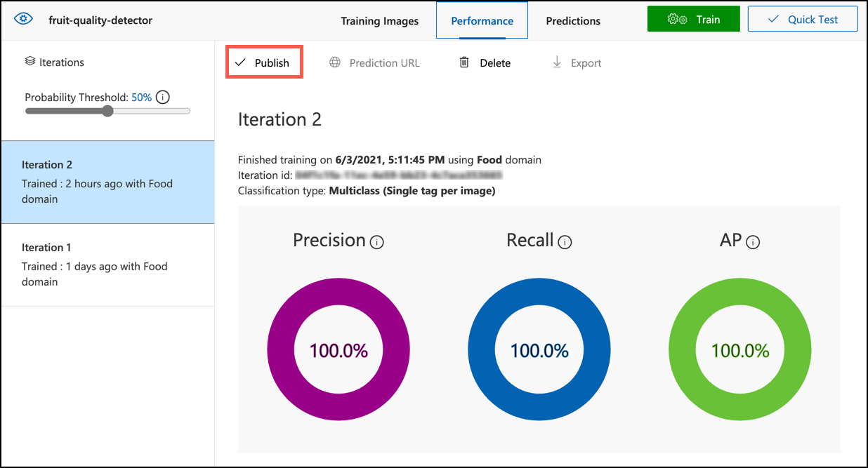Switch to the Predictions tab

(573, 21)
